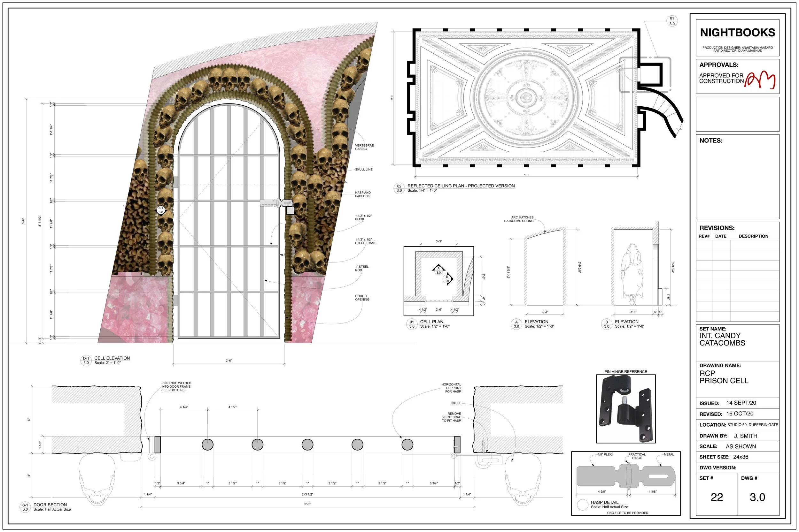Click the woman figure in Elevation B
The width and height of the screenshot is (799, 532).
632,273
